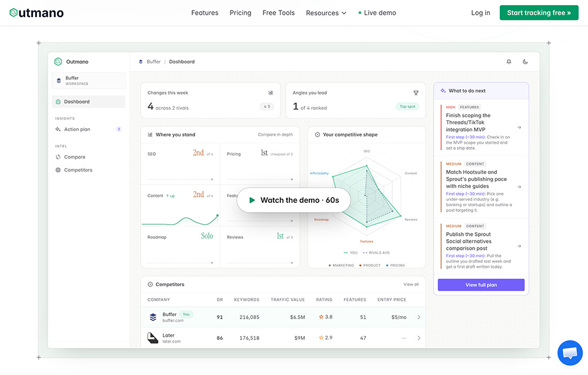Click the Log in link
588x375 pixels.
click(x=480, y=13)
